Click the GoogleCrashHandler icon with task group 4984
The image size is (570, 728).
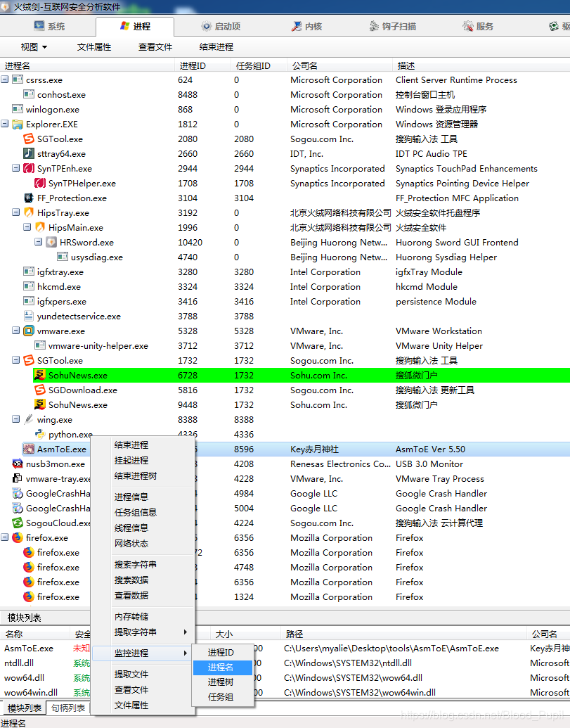(x=18, y=494)
